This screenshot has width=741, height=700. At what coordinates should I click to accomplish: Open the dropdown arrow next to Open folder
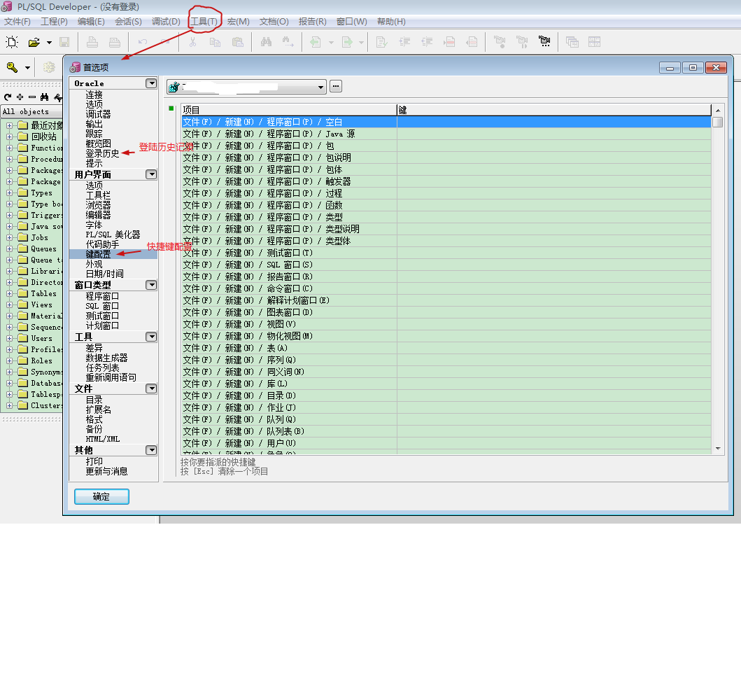49,43
